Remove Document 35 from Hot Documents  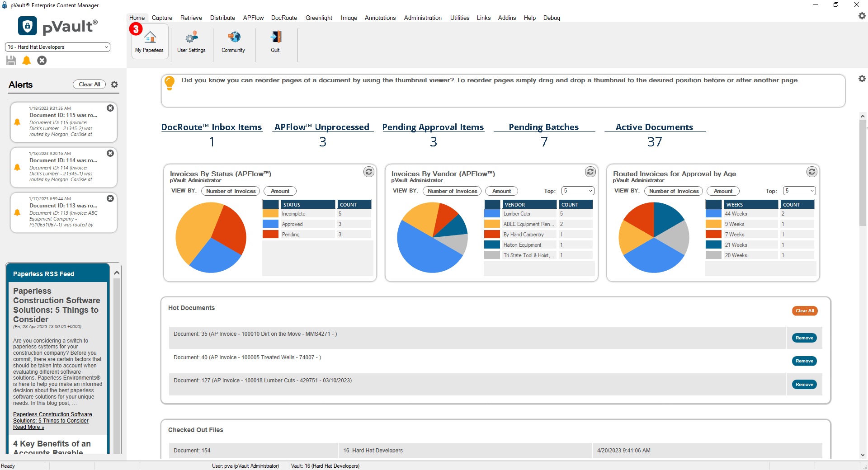click(804, 338)
